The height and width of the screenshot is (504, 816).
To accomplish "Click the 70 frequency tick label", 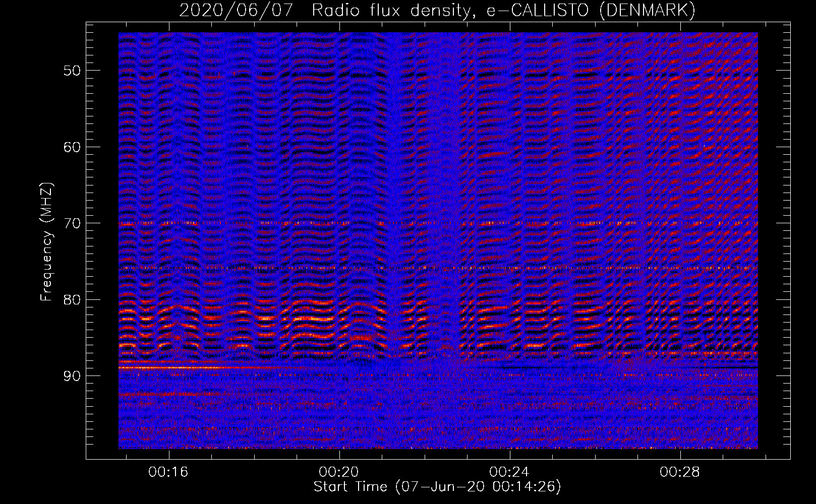I will 72,223.
